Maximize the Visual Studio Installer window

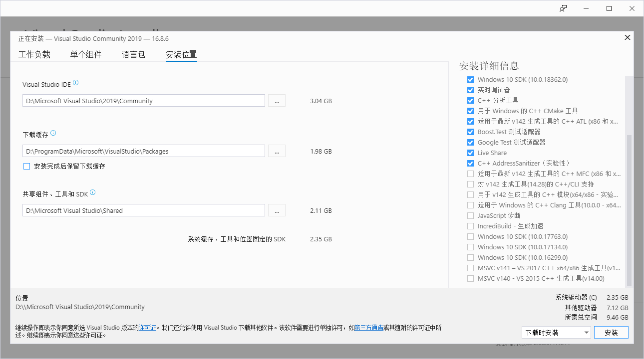[x=609, y=8]
